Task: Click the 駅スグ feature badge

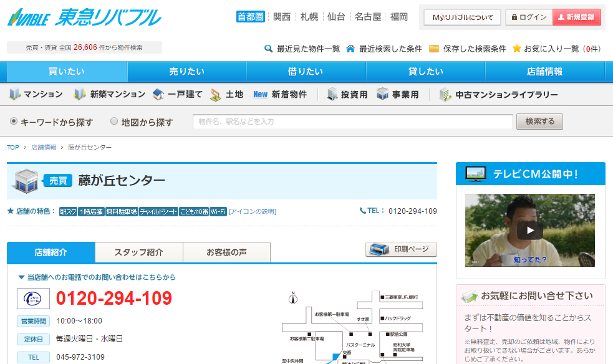Action: tap(68, 212)
